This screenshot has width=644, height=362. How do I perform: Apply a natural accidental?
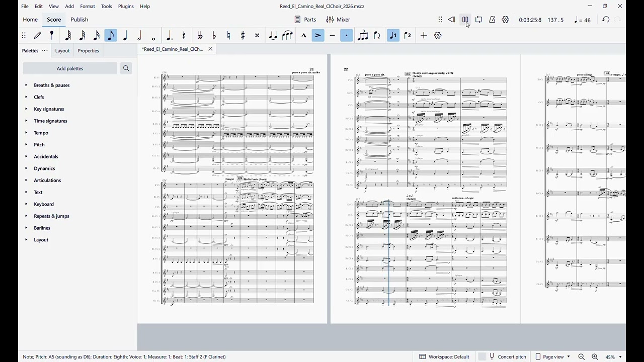point(228,35)
